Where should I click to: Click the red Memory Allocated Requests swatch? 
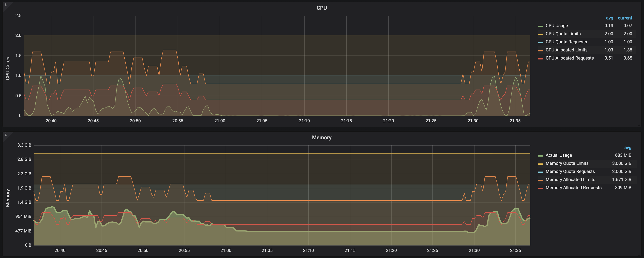click(x=540, y=188)
